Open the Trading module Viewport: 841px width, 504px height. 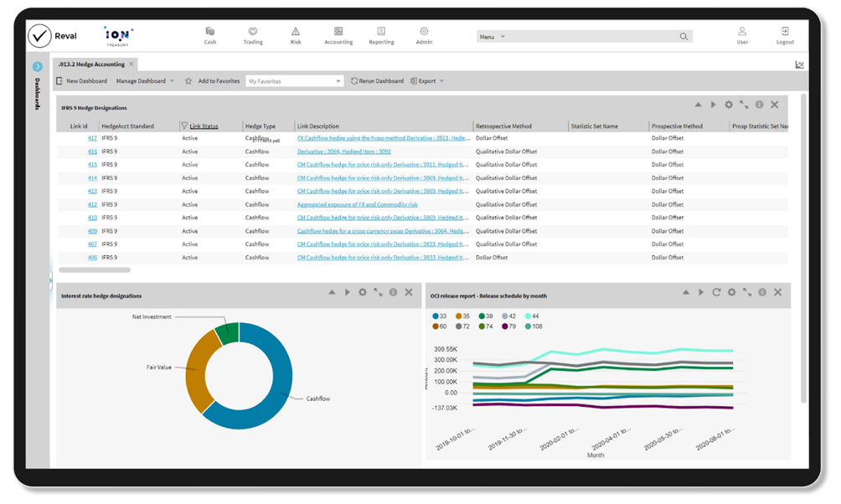point(252,33)
